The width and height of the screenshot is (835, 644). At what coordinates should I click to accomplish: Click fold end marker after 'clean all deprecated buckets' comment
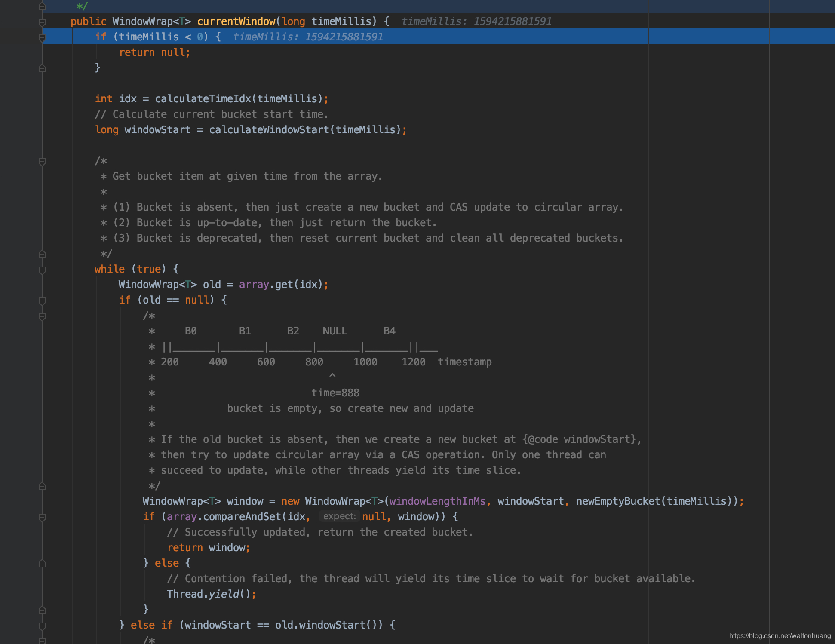42,254
